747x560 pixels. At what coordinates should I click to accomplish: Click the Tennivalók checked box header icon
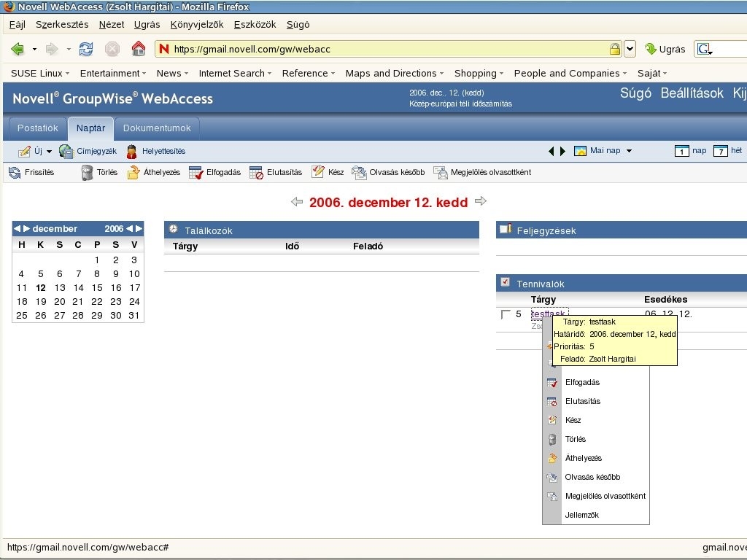pyautogui.click(x=505, y=282)
